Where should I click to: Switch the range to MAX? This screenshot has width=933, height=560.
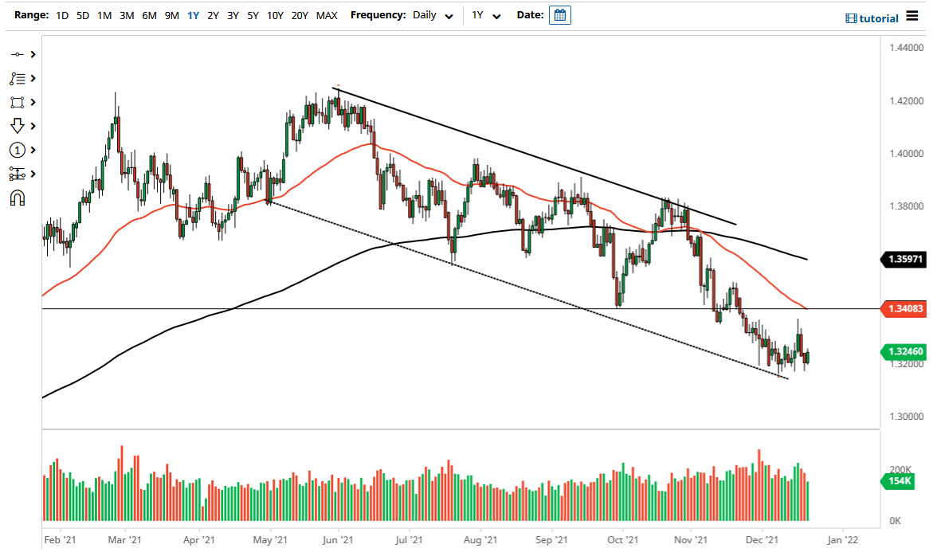tap(327, 15)
